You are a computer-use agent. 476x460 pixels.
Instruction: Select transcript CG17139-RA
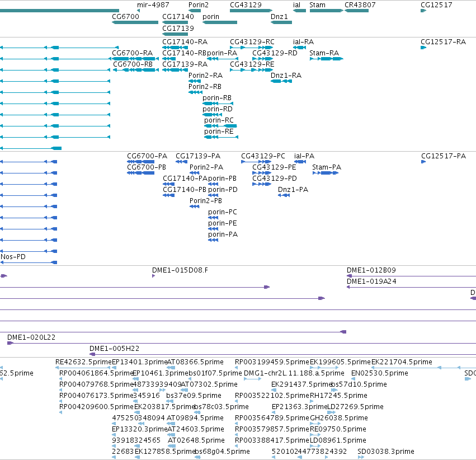click(x=175, y=70)
